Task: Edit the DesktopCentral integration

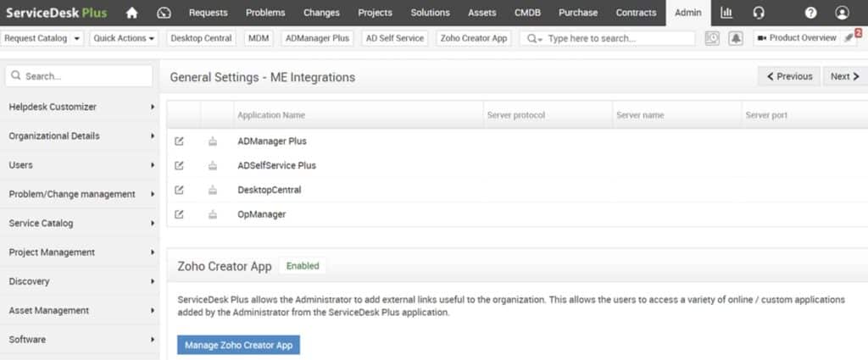Action: click(179, 190)
